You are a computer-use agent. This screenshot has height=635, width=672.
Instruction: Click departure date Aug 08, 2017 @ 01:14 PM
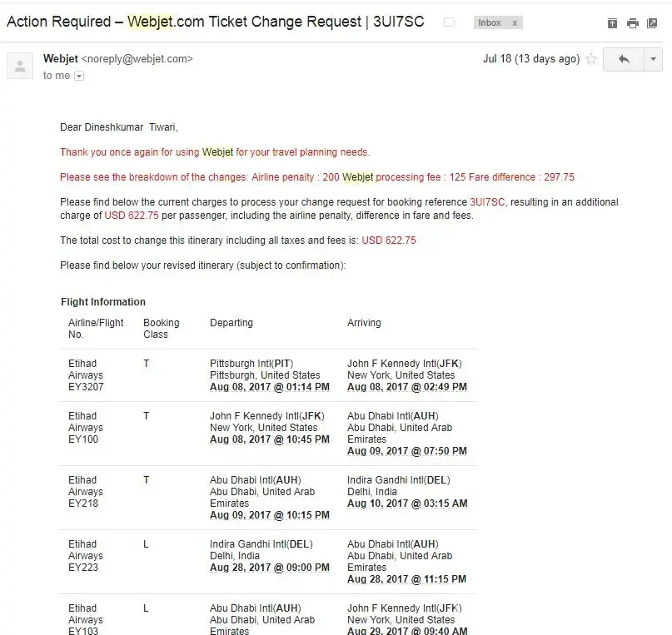tap(269, 387)
